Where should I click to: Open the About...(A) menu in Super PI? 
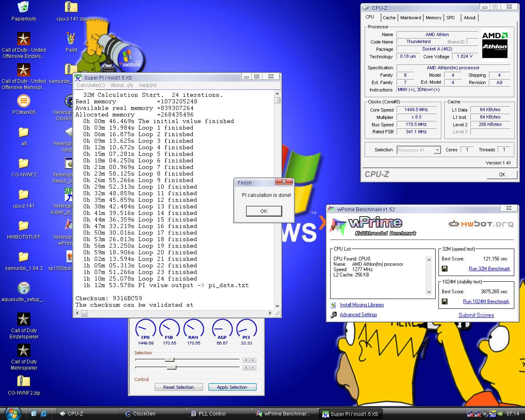click(x=122, y=85)
